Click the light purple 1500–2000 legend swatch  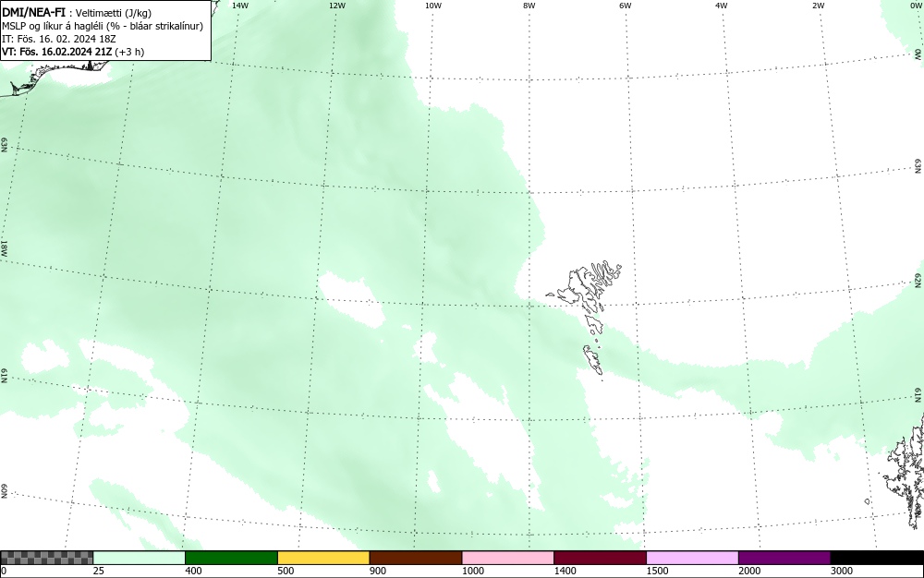pyautogui.click(x=692, y=558)
